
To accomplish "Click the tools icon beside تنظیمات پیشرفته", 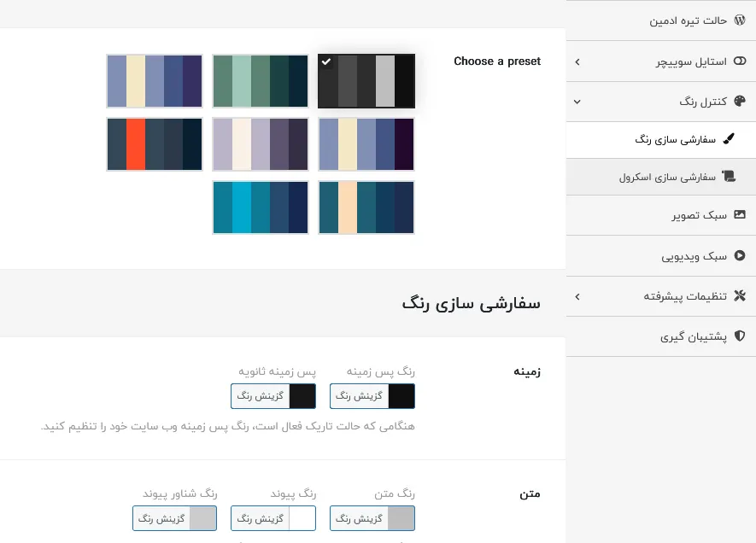I will click(740, 295).
